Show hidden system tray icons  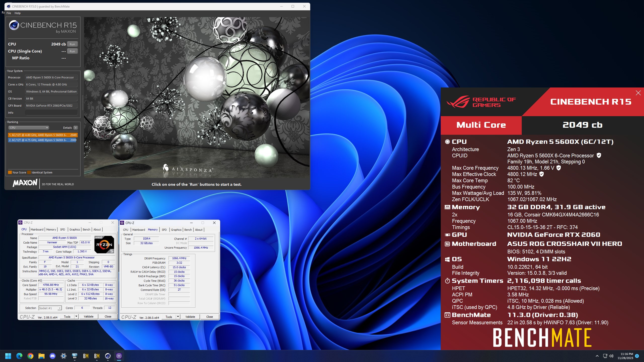597,356
